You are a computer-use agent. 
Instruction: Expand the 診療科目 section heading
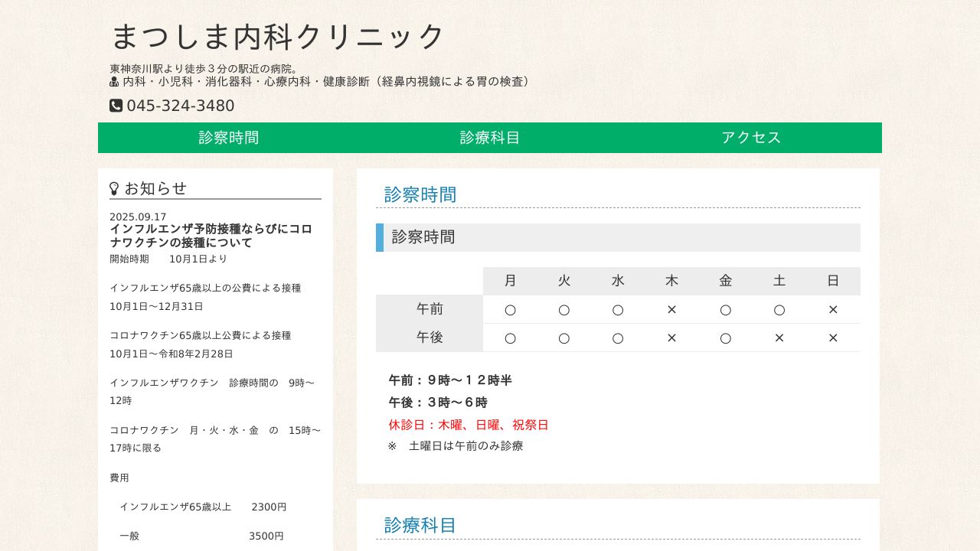tap(420, 525)
